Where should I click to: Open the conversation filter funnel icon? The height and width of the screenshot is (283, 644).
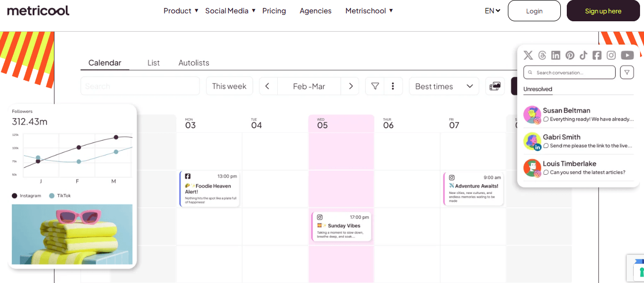click(x=627, y=72)
